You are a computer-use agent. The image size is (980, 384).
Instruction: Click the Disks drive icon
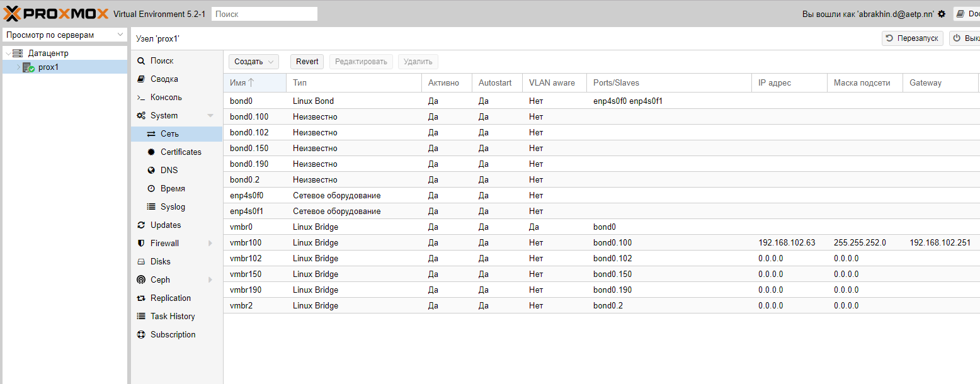[x=141, y=262]
